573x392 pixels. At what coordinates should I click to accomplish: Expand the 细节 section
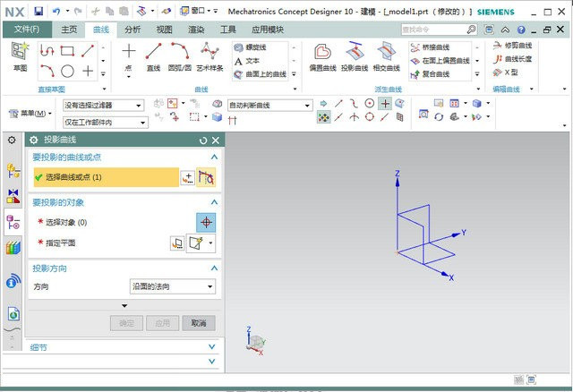tap(212, 346)
